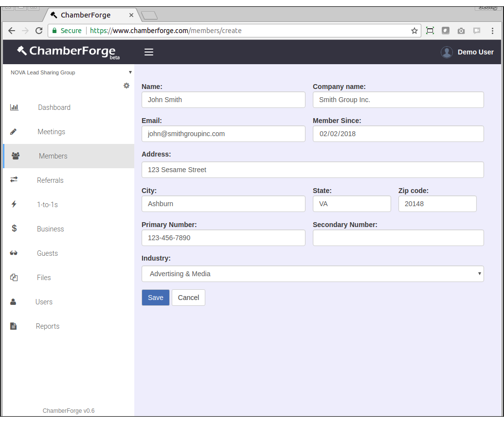This screenshot has width=504, height=423.
Task: Go to the Reports section
Action: coord(48,326)
